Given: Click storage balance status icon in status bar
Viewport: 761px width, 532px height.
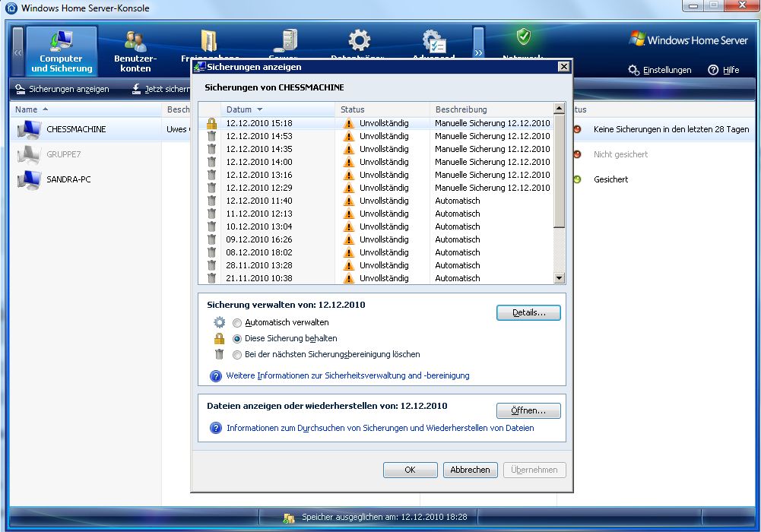Looking at the screenshot, I should pyautogui.click(x=289, y=518).
